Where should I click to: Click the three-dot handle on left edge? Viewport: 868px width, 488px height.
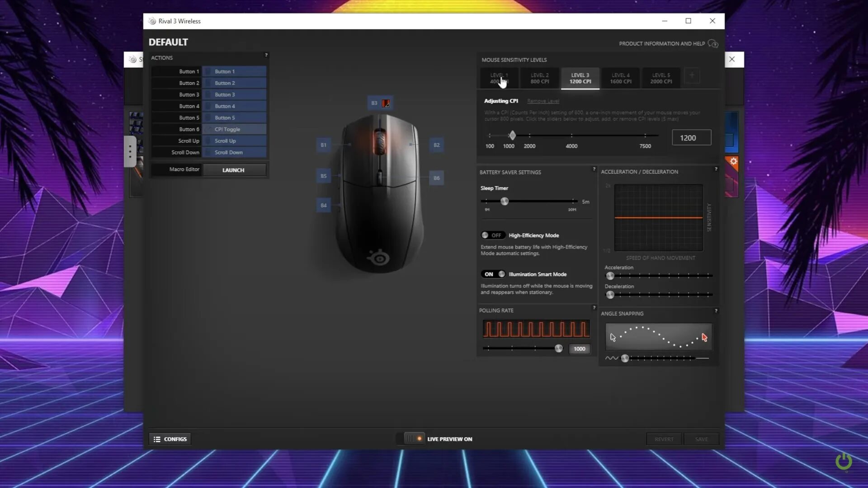coord(130,151)
